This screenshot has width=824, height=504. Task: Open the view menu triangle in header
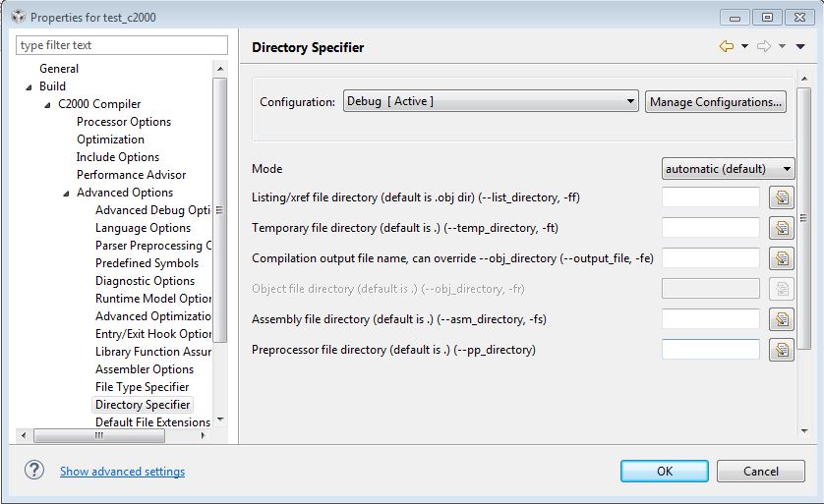tap(801, 46)
